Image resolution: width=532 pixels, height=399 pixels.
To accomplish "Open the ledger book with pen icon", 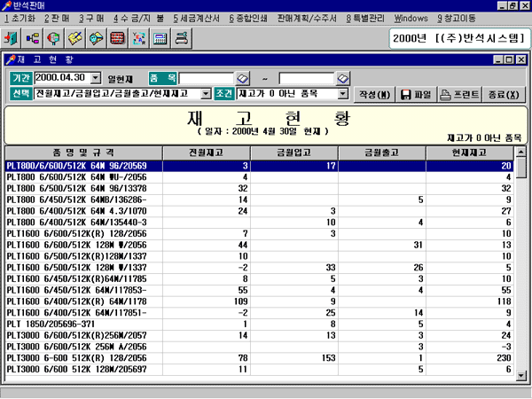I will click(75, 39).
